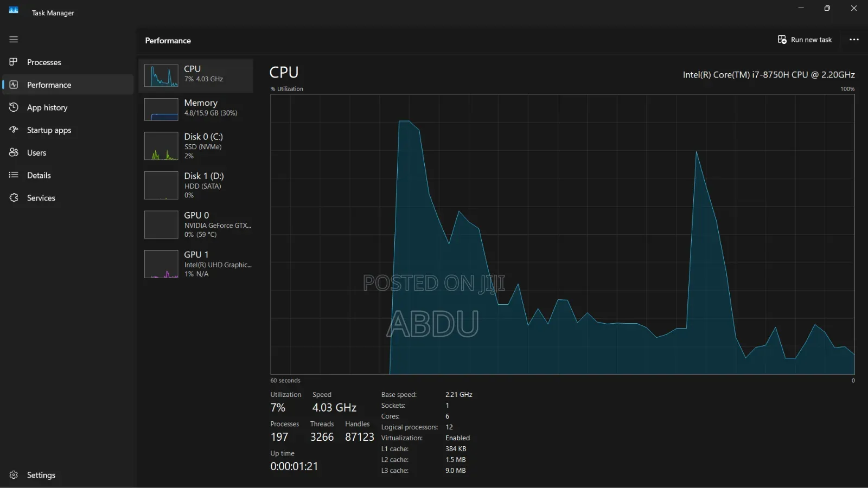Click the Performance page heading

pyautogui.click(x=168, y=41)
